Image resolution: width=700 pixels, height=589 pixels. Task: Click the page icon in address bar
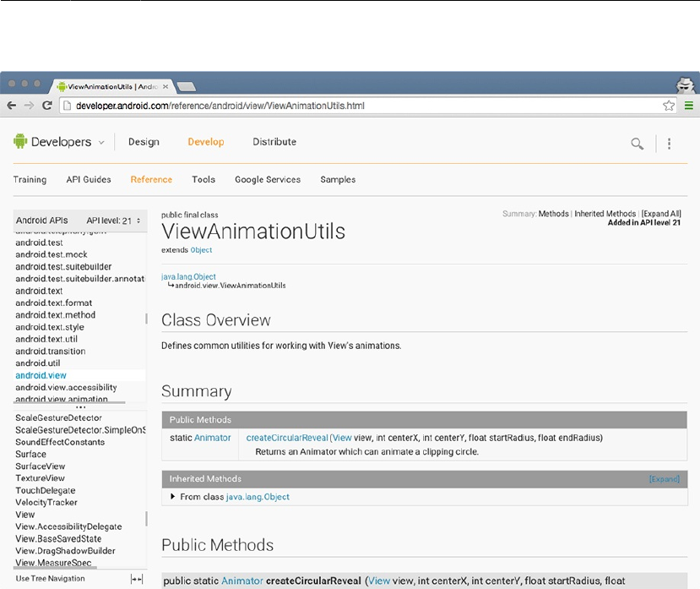tap(67, 106)
